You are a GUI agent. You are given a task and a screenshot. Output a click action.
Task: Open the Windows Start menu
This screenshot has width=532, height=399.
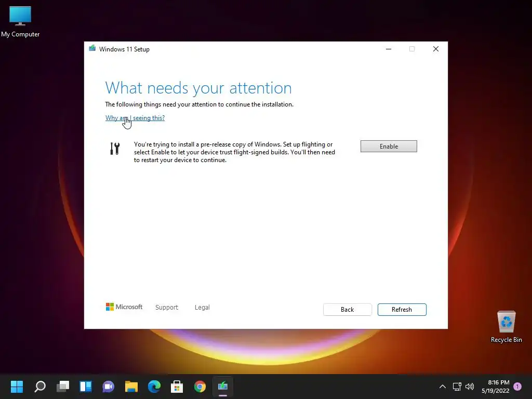point(17,386)
